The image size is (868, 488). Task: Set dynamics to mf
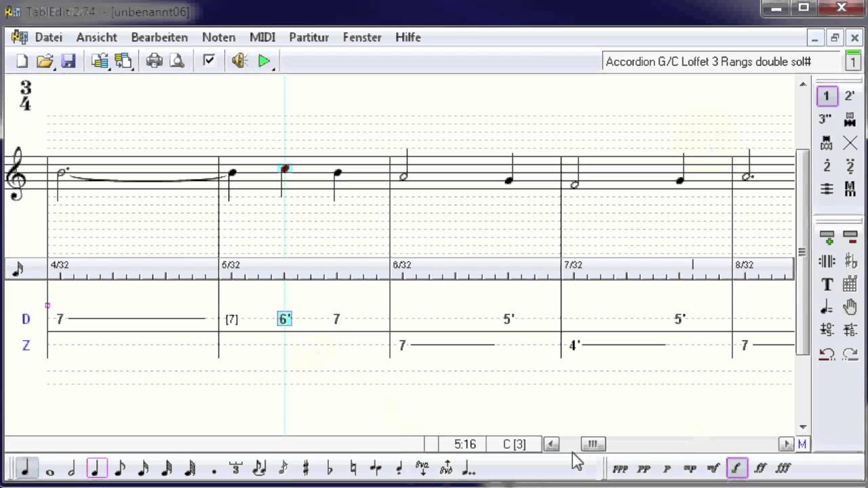point(713,468)
